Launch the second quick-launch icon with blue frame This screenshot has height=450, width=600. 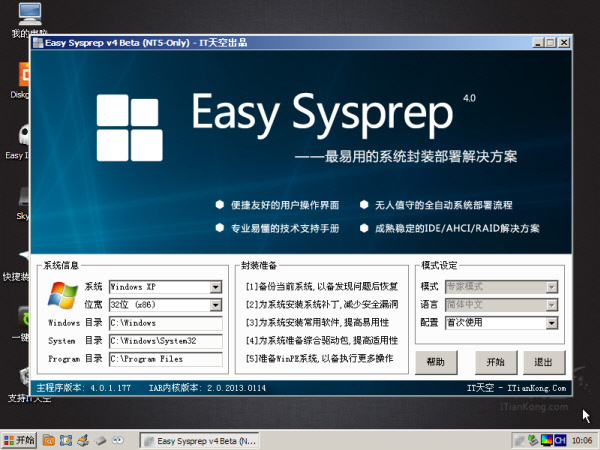[x=65, y=440]
